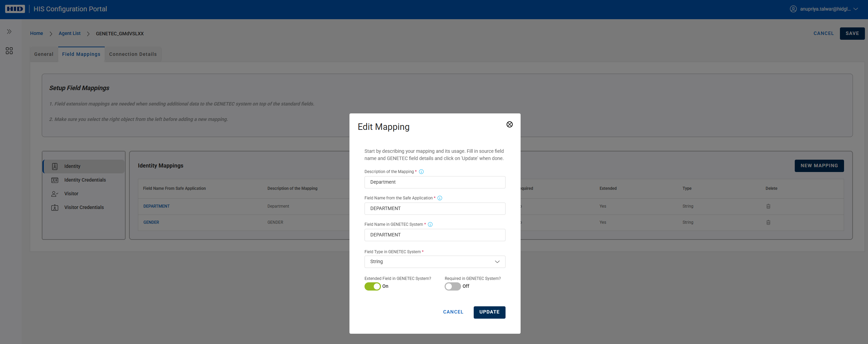
Task: Select Visitor Credentials in the object list
Action: (84, 207)
